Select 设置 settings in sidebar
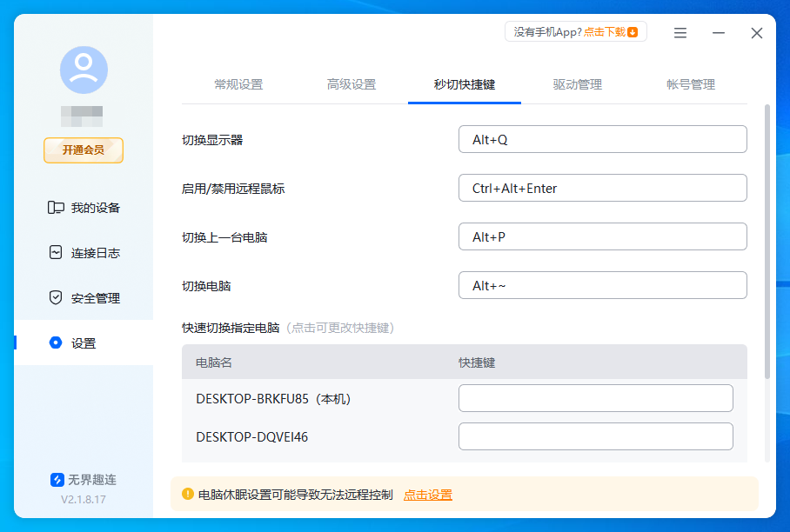 (83, 342)
